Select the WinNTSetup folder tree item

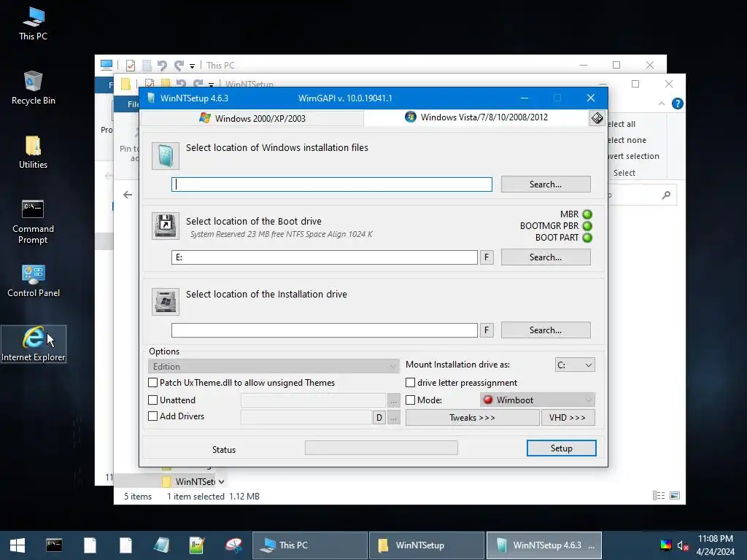point(190,481)
